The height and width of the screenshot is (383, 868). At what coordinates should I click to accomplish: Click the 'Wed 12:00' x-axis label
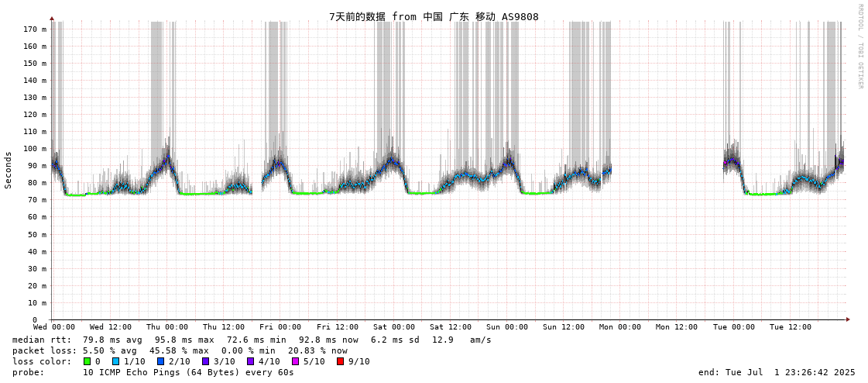click(x=111, y=327)
